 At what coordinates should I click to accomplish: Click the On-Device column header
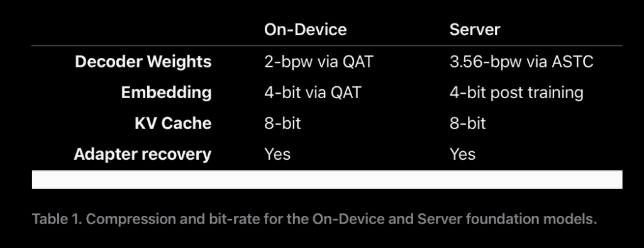305,30
